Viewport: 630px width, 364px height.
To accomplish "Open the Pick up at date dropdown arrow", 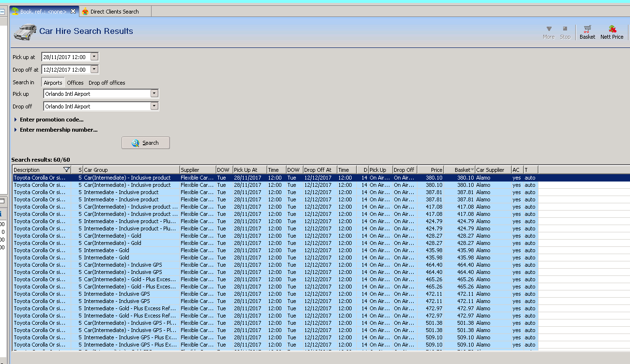I will [x=94, y=57].
